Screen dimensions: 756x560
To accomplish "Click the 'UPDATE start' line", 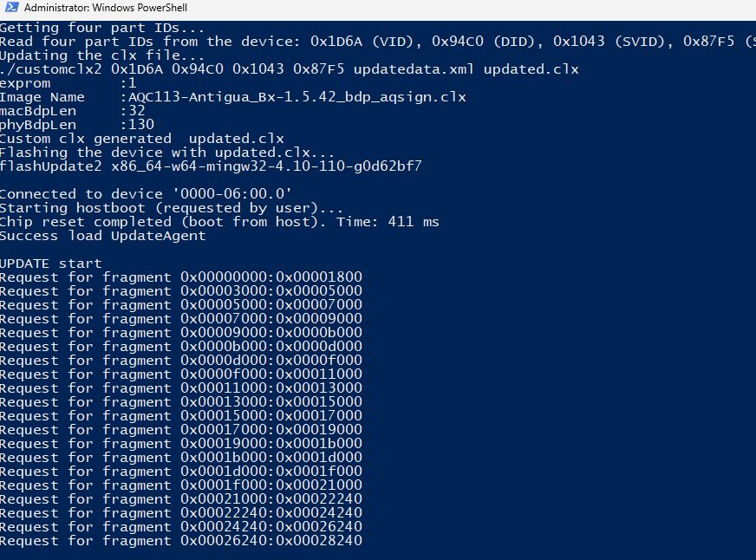I will coord(51,264).
